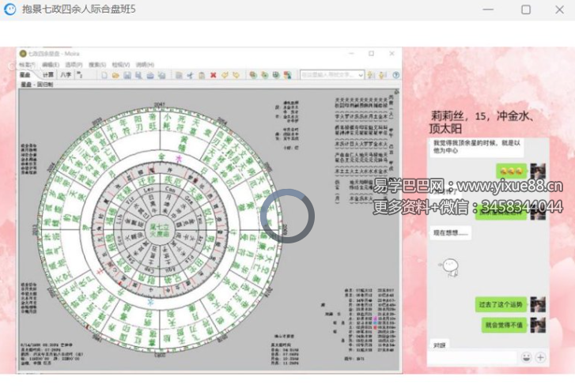575x392 pixels.
Task: Click the paste clipboard icon in toolbar
Action: pos(202,75)
